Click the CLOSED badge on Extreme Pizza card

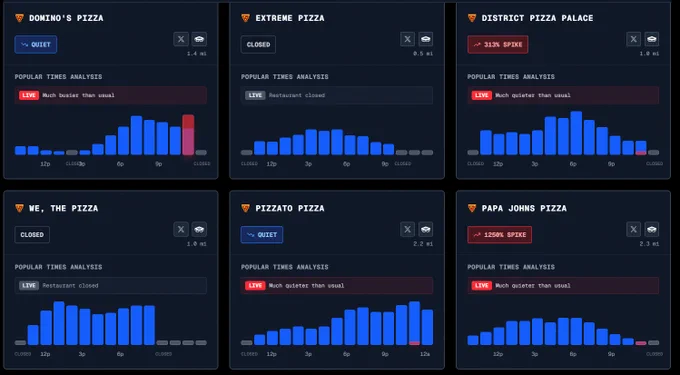click(258, 45)
